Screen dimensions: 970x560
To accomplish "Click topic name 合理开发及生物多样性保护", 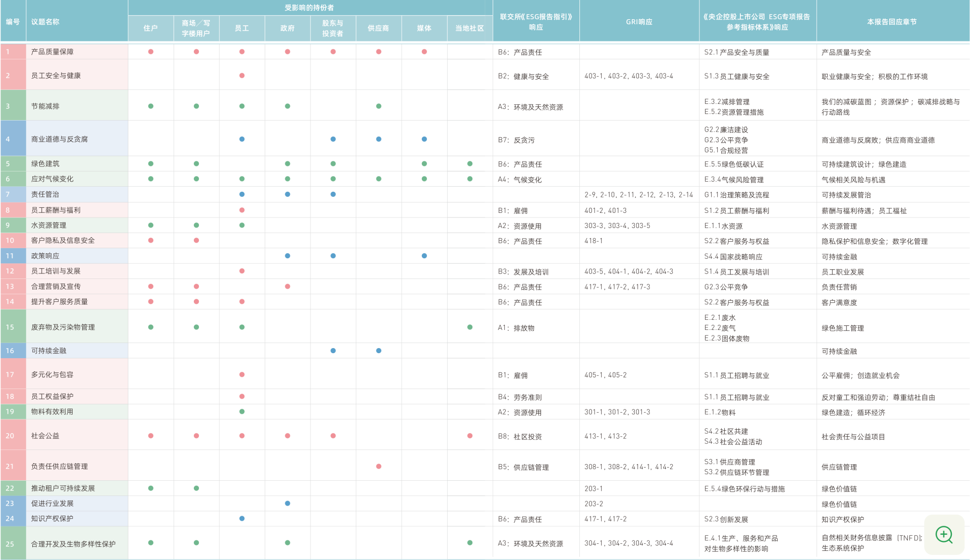I will pos(74,544).
